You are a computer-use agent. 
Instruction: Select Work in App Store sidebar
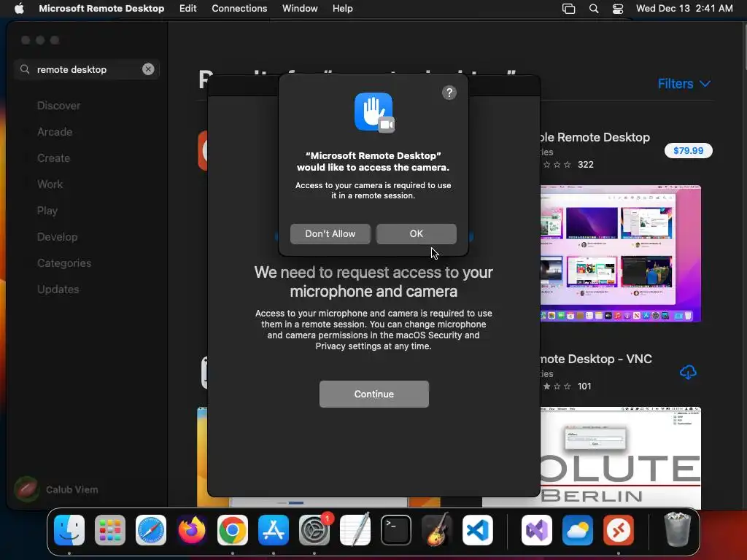point(50,184)
